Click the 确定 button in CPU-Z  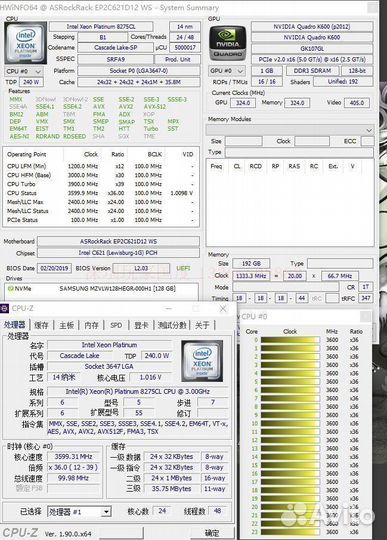(212, 532)
